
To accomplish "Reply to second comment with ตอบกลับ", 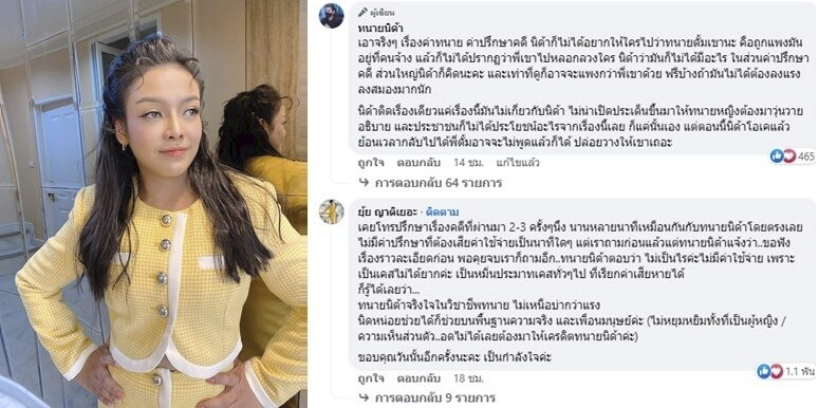I will 418,378.
